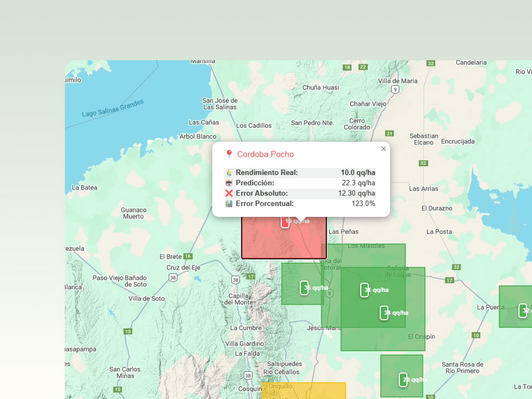This screenshot has height=399, width=532.
Task: Click the Cordoba Pocho popup title
Action: [265, 154]
